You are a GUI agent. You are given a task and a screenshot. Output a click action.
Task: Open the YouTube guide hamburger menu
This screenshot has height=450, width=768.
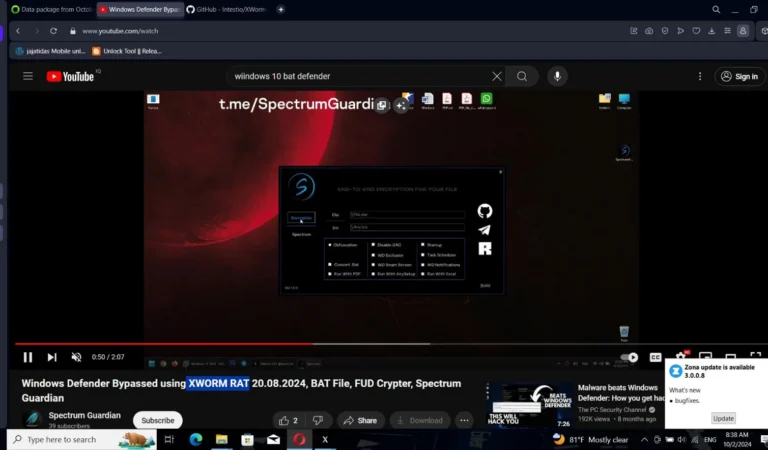coord(28,76)
